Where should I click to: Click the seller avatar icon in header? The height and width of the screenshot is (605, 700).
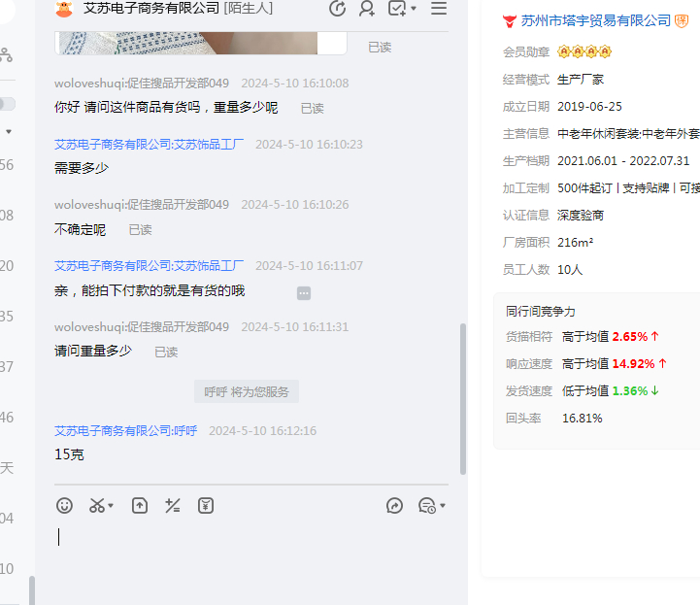(64, 9)
